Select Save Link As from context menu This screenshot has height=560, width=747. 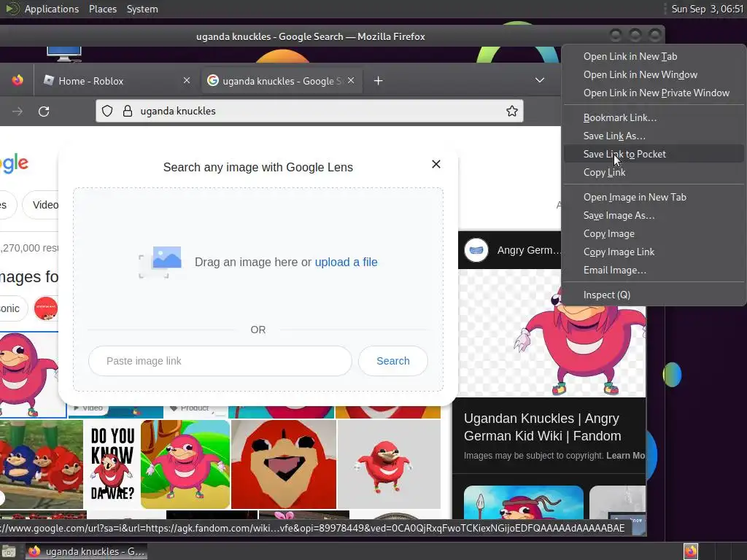tap(654, 136)
